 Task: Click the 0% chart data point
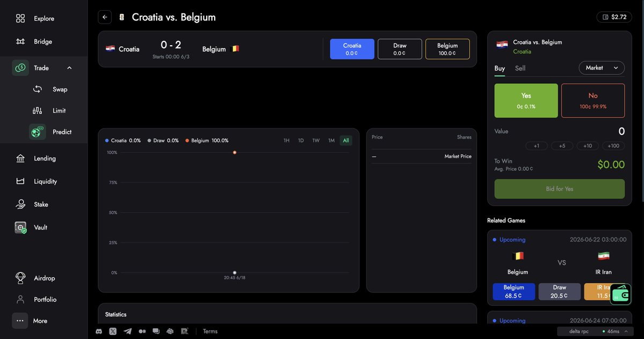pyautogui.click(x=235, y=273)
